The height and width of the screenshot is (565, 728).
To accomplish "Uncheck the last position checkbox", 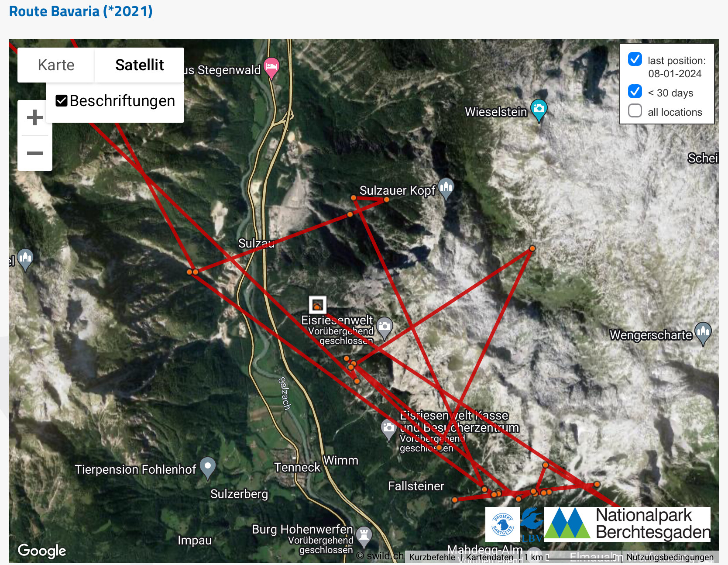I will (635, 59).
